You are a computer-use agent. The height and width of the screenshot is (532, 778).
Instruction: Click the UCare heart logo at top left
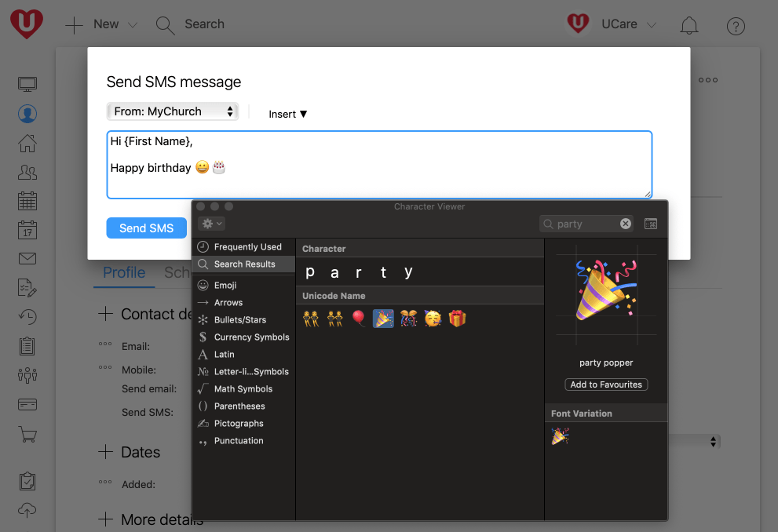click(x=26, y=24)
